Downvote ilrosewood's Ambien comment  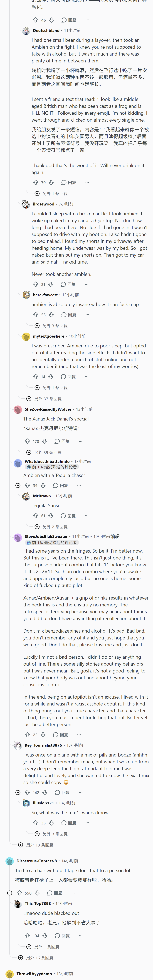click(x=51, y=284)
